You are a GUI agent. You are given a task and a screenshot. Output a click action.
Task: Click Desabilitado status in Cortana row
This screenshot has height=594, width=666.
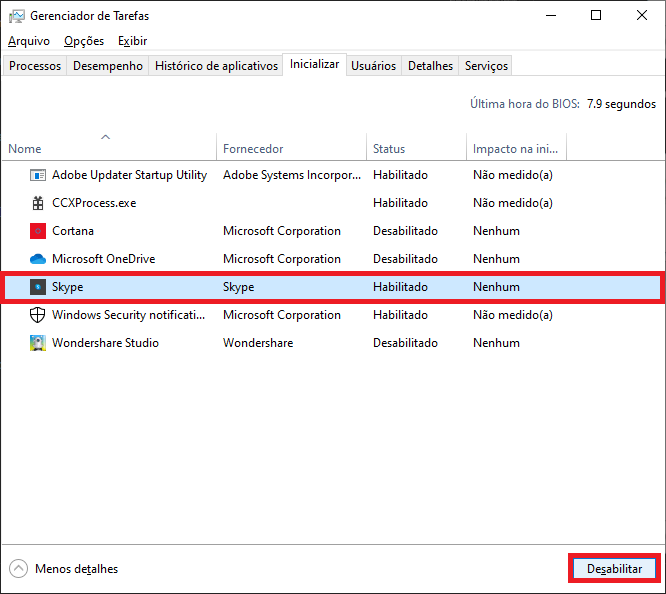(x=405, y=231)
